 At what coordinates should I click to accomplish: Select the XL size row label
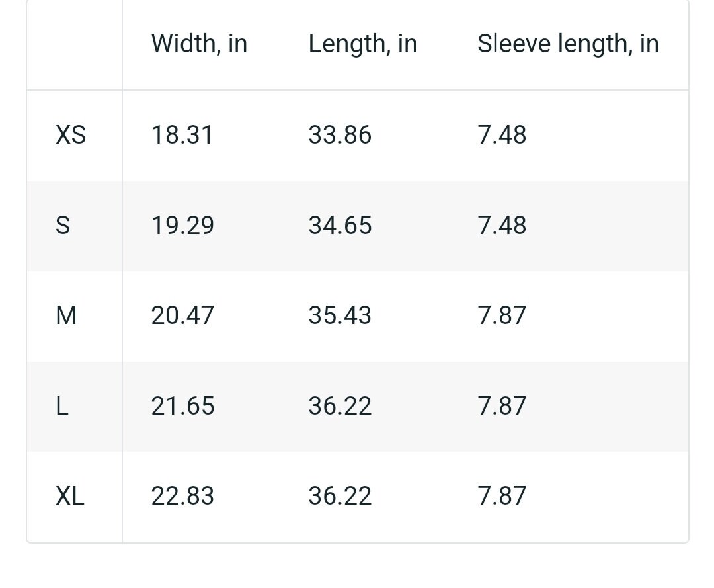[x=69, y=496]
